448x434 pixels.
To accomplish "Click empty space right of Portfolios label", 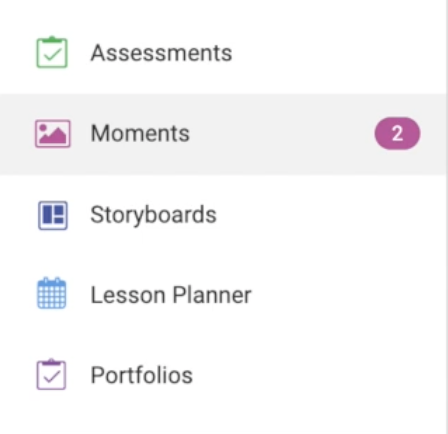I will pyautogui.click(x=318, y=375).
